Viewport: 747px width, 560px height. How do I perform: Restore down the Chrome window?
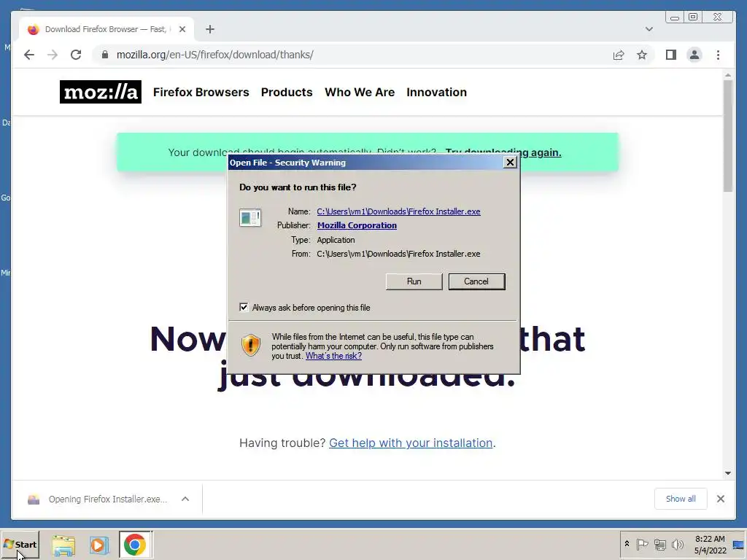(x=693, y=17)
